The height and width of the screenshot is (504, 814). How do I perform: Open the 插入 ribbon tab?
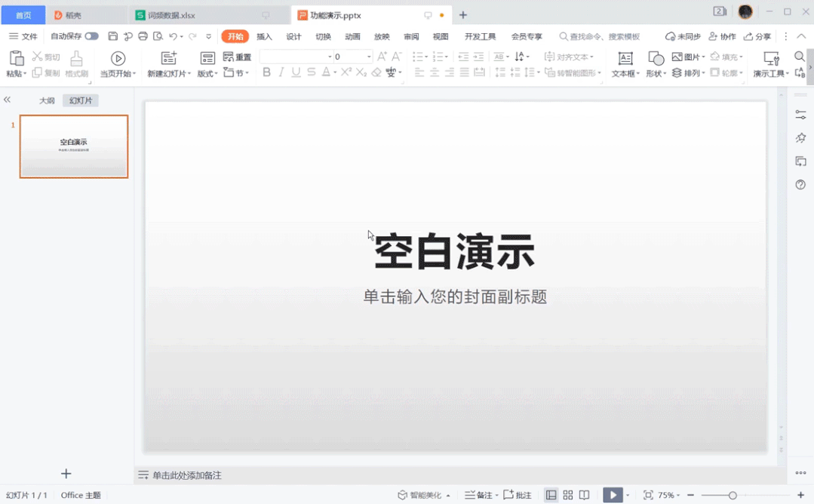point(264,36)
